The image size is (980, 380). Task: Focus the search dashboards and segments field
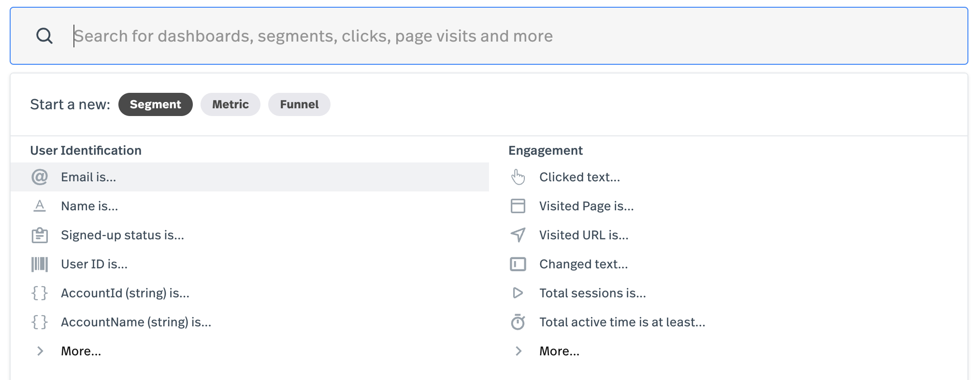[x=489, y=36]
